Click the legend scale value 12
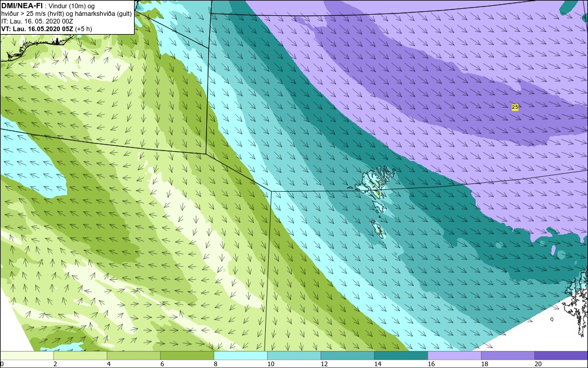 pos(325,364)
